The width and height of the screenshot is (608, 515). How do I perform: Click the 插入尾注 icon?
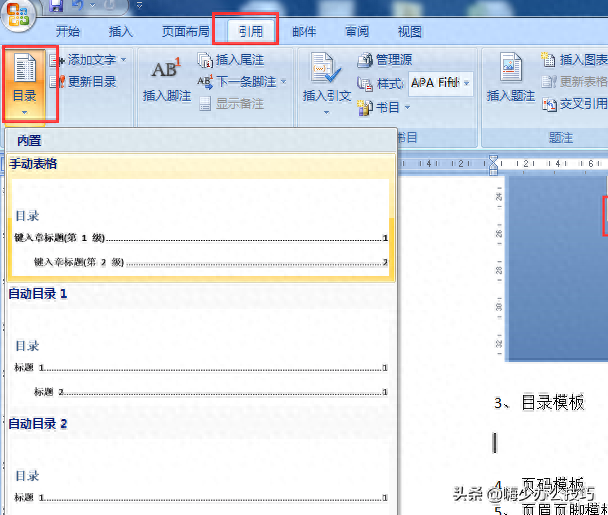(x=205, y=60)
